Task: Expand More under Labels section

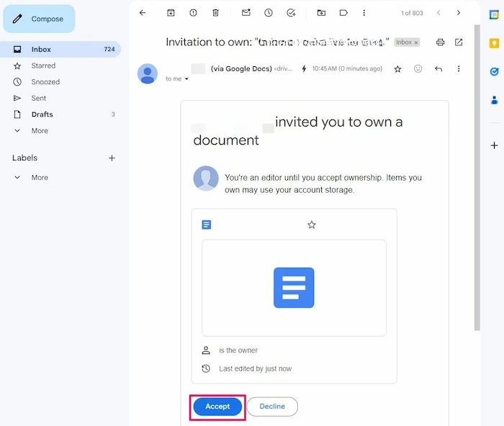Action: click(x=40, y=178)
